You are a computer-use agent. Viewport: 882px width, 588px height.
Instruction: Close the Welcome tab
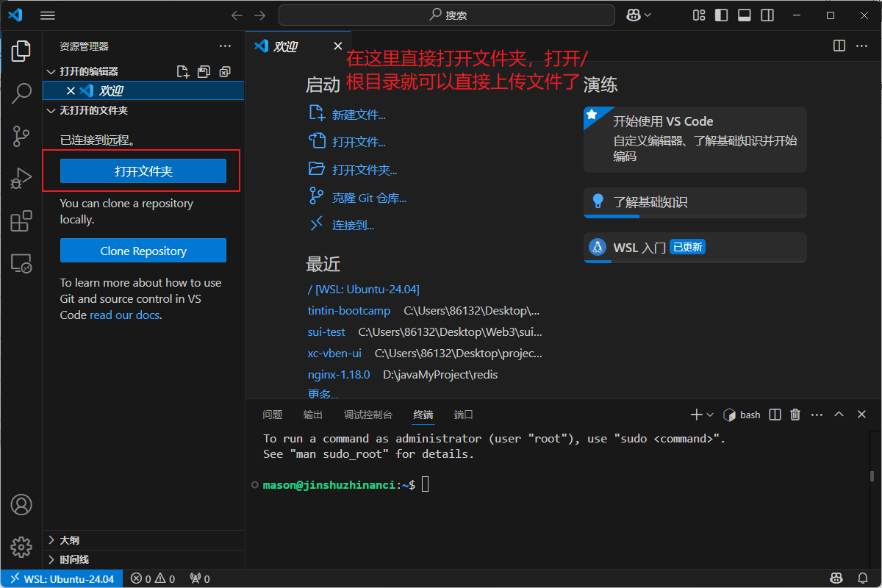point(338,46)
